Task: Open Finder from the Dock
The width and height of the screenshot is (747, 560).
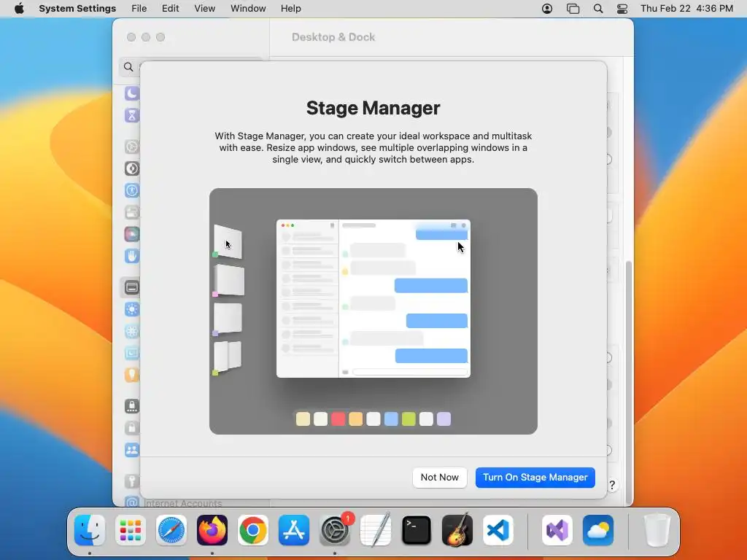Action: pyautogui.click(x=90, y=530)
